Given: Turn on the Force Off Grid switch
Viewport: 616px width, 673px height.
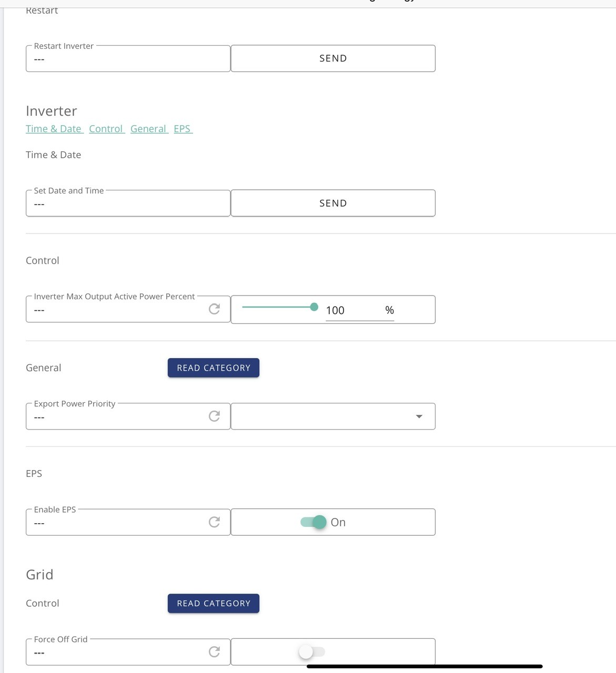Looking at the screenshot, I should 312,652.
